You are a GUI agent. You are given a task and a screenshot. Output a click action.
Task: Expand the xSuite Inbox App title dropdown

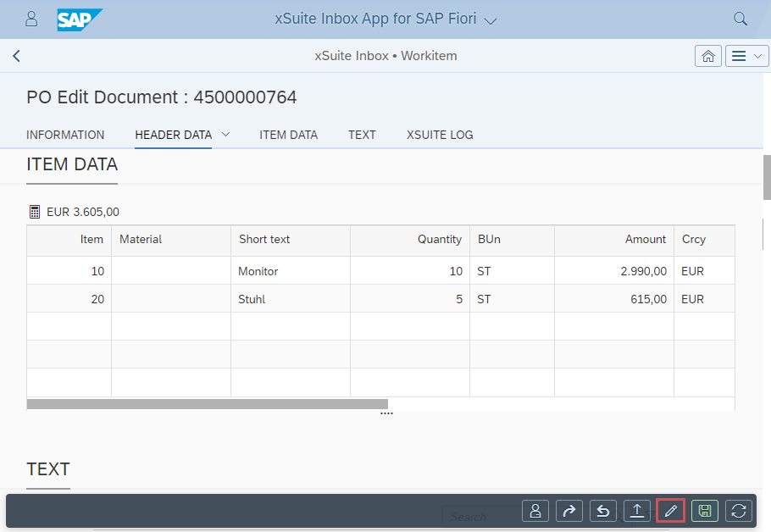(x=490, y=19)
